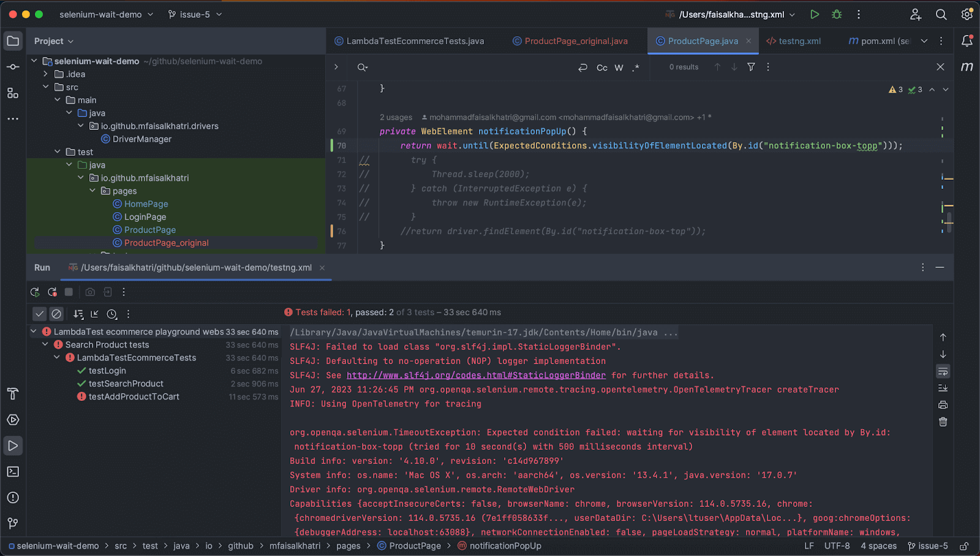
Task: Open the SLF4J codes link in console output
Action: coord(475,375)
